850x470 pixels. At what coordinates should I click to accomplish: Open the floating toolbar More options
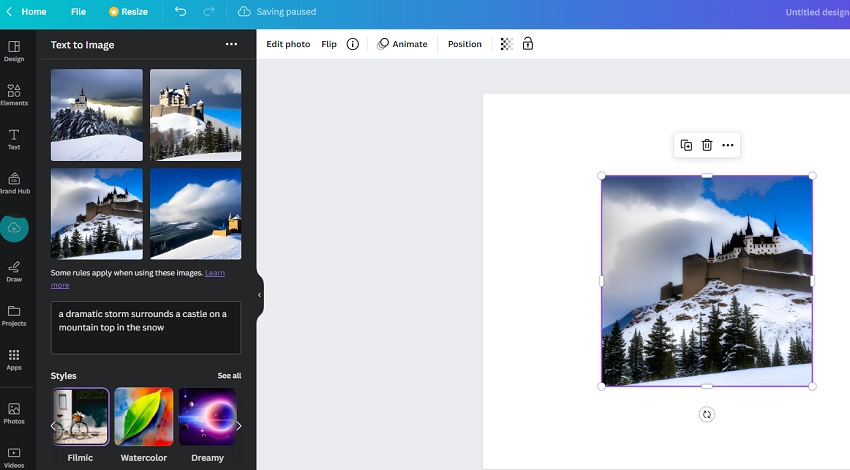pyautogui.click(x=728, y=145)
